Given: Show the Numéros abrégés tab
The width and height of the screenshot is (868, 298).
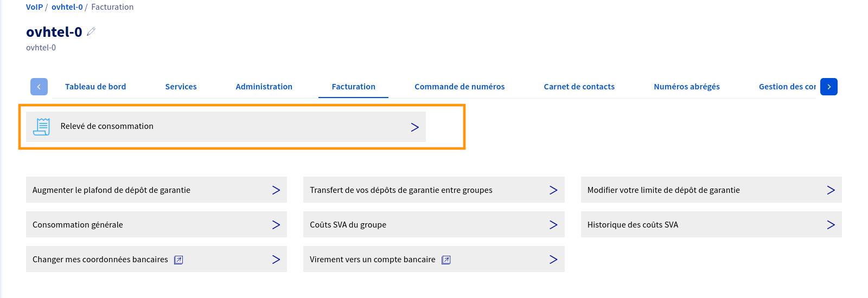Looking at the screenshot, I should click(686, 87).
